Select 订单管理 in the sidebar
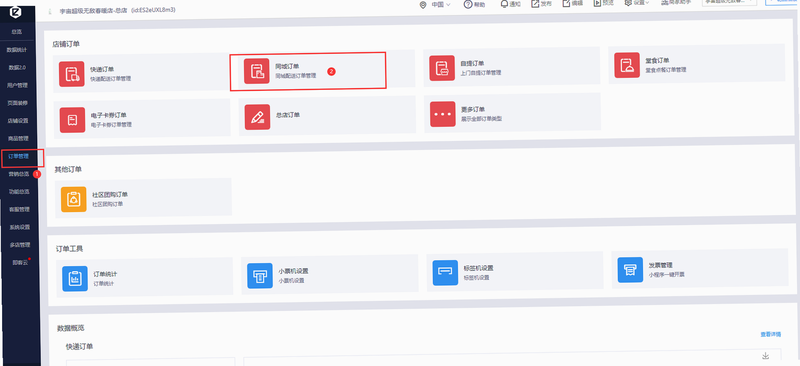Viewport: 800px width, 366px height. (x=18, y=156)
